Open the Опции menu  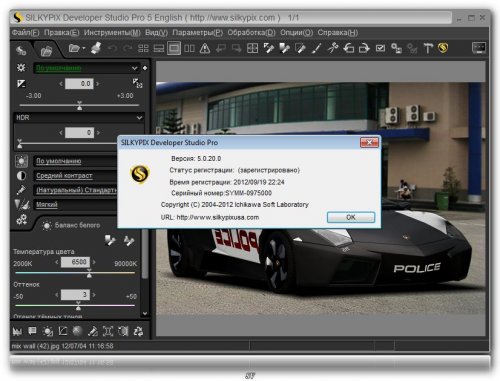coord(296,33)
